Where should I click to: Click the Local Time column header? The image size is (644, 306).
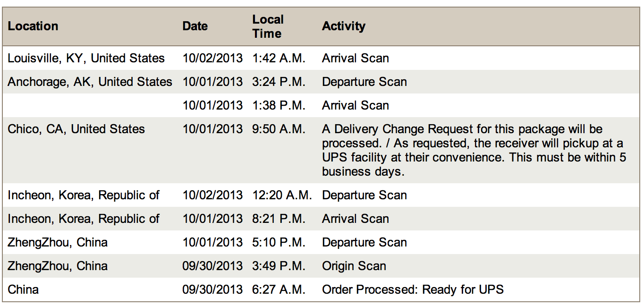point(268,26)
